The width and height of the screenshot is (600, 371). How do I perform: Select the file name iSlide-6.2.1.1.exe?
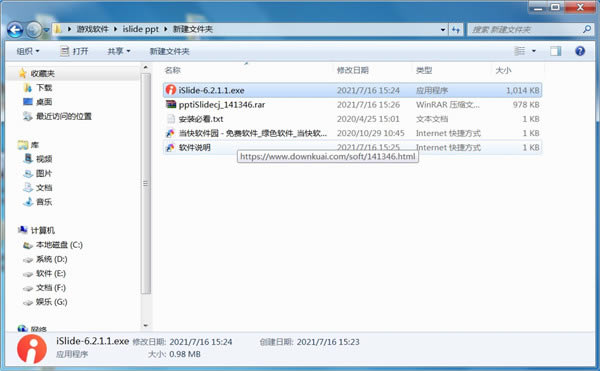click(x=211, y=91)
